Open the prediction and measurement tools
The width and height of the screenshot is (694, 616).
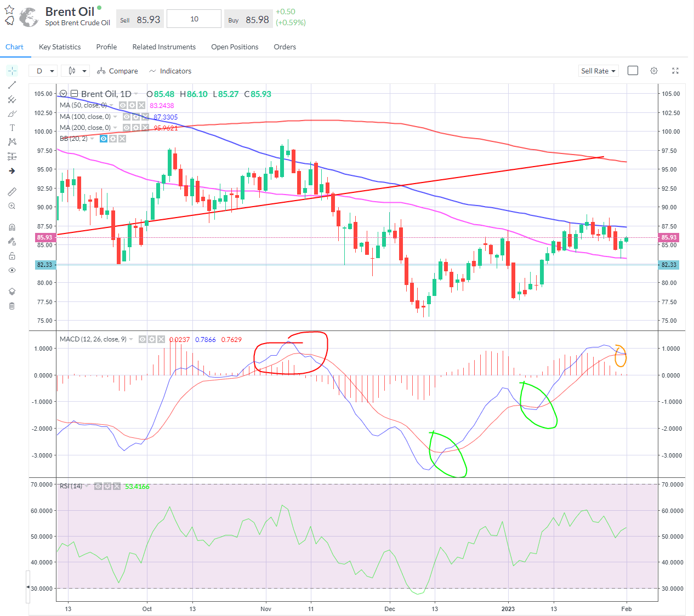[x=12, y=156]
